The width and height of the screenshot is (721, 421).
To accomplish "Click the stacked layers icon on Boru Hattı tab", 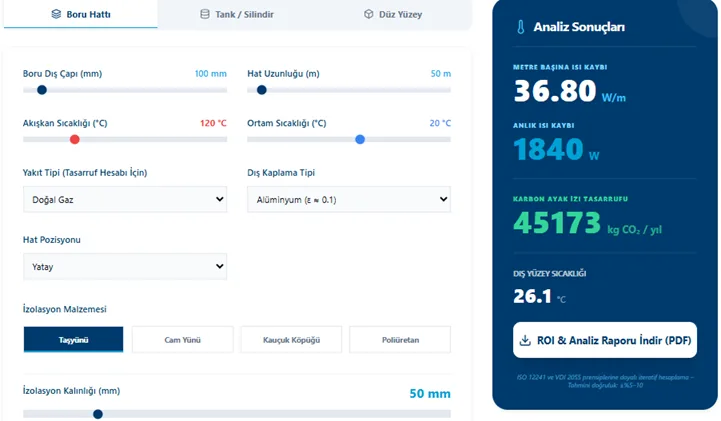I will (x=56, y=14).
